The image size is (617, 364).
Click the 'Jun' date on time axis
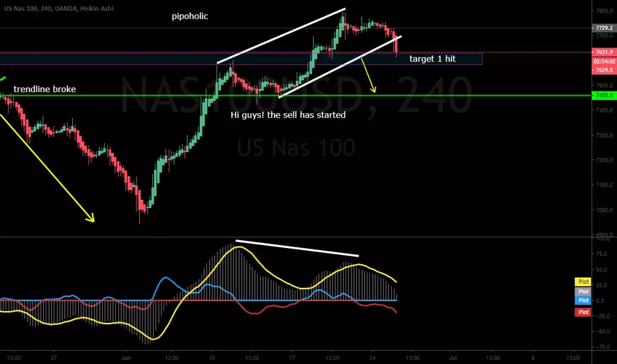coord(126,357)
